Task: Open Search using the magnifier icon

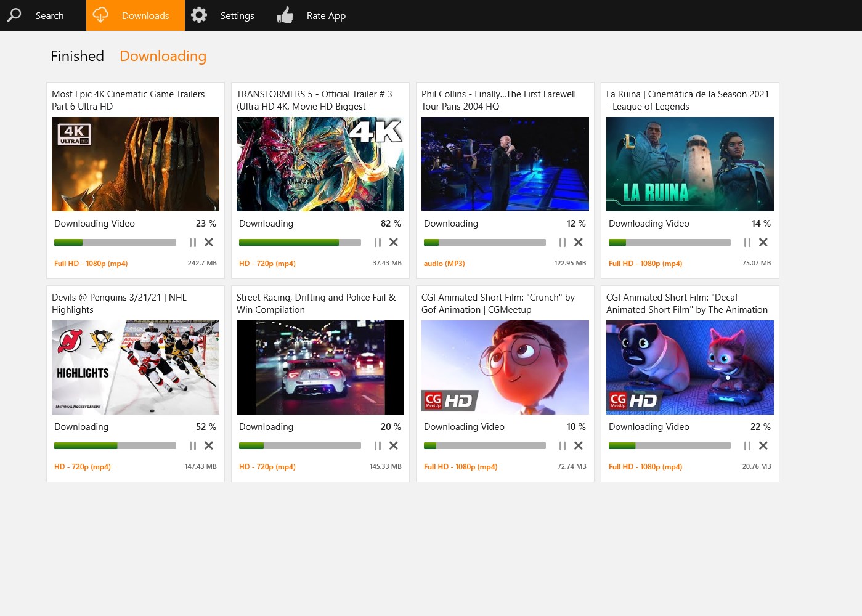Action: point(14,15)
